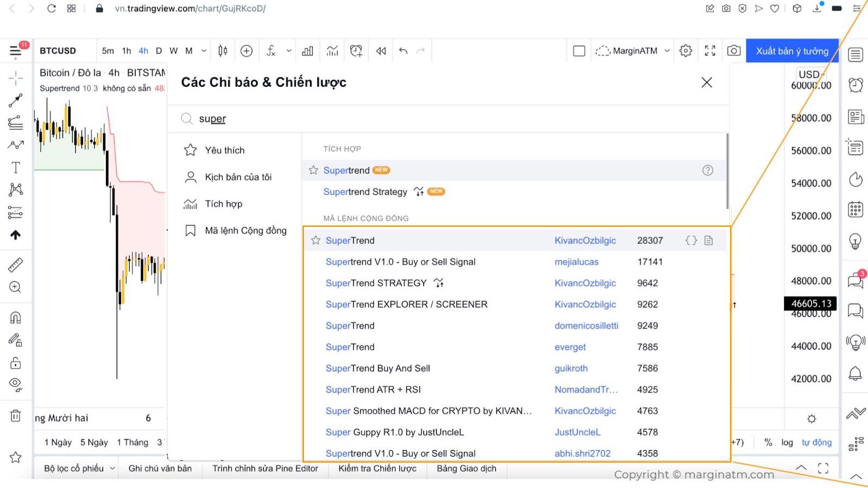The width and height of the screenshot is (868, 488).
Task: Toggle log scale on price axis
Action: (x=787, y=442)
